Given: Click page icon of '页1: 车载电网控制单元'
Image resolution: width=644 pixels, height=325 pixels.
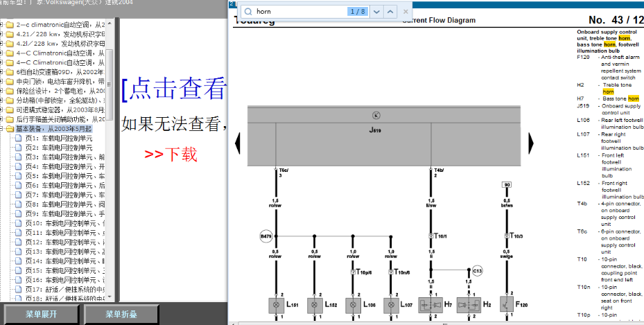Looking at the screenshot, I should tap(19, 139).
